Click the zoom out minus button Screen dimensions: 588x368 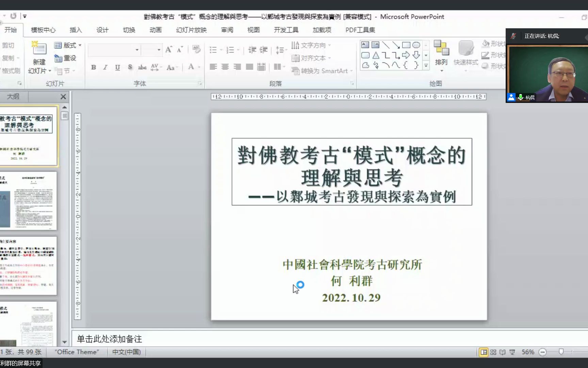(x=543, y=352)
